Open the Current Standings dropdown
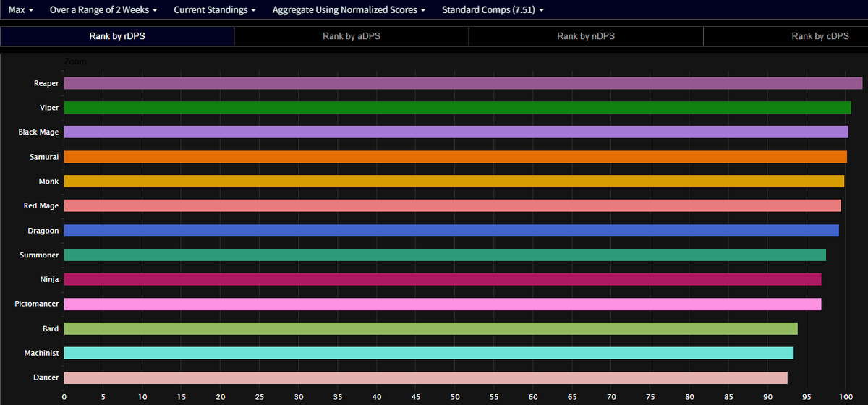 tap(215, 10)
